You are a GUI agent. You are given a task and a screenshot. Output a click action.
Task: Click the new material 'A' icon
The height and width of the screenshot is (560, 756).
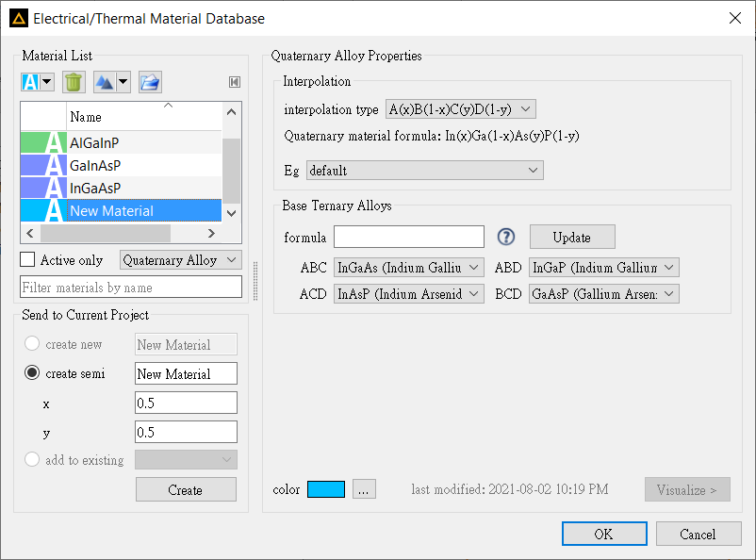[x=31, y=82]
